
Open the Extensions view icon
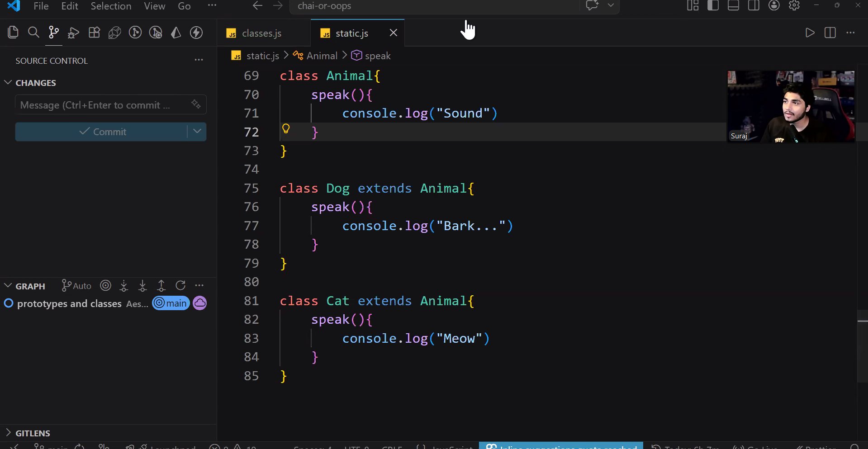click(x=94, y=33)
